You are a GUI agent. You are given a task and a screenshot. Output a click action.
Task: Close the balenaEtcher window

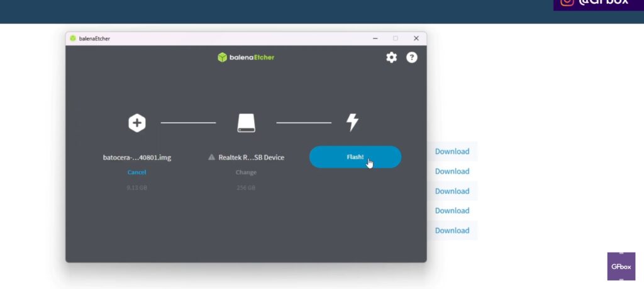(x=416, y=38)
